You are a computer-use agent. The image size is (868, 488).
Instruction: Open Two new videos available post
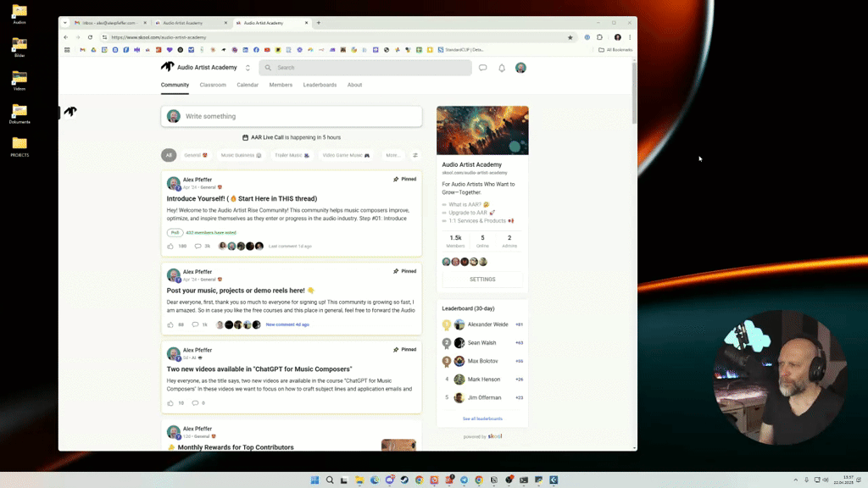259,369
